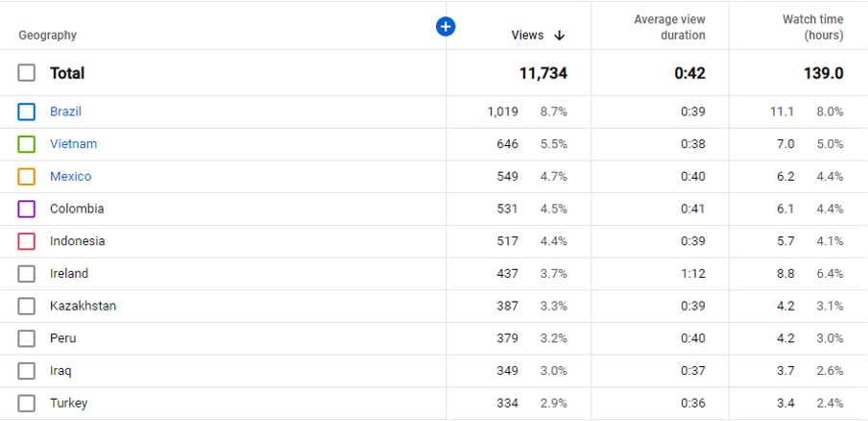Click the blue plus add-metric icon
The width and height of the screenshot is (868, 421).
click(x=446, y=27)
